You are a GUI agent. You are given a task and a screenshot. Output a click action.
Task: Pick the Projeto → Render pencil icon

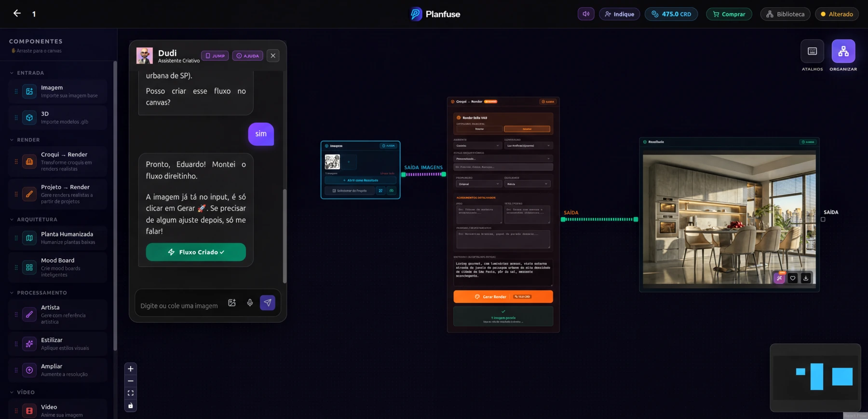29,194
